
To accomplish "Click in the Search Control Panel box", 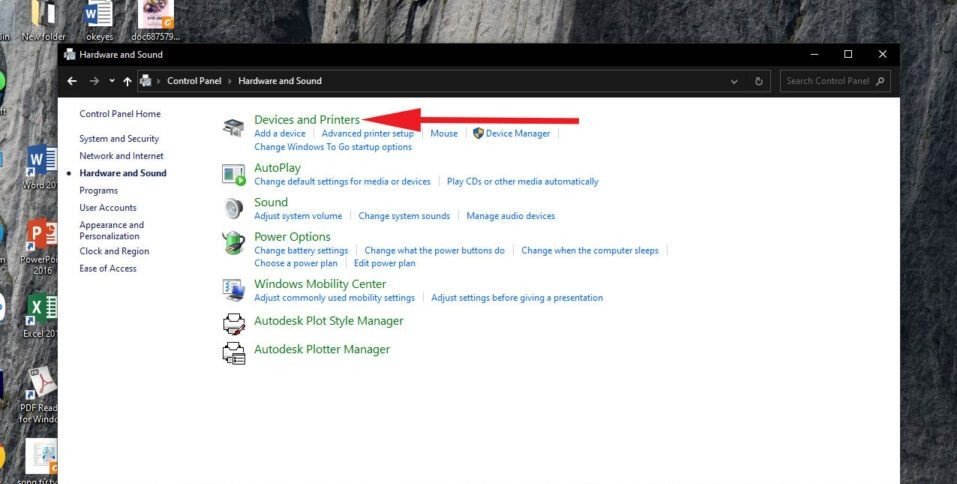I will tap(827, 81).
